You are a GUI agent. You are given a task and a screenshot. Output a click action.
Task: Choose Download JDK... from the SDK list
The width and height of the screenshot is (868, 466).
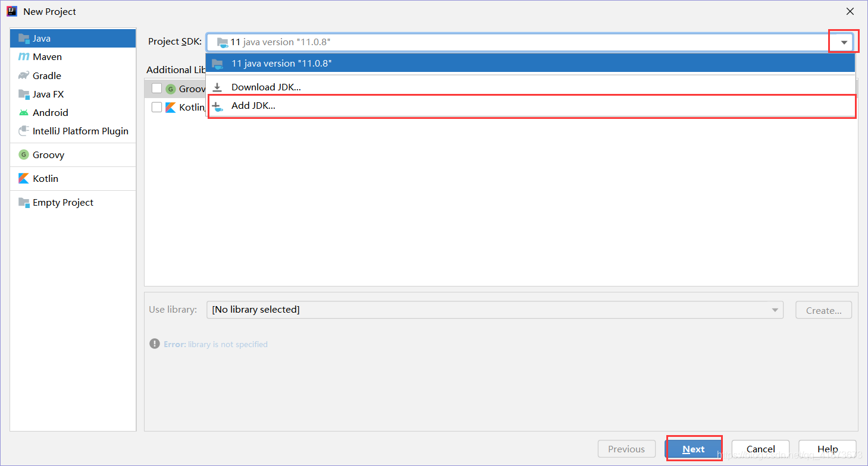530,87
